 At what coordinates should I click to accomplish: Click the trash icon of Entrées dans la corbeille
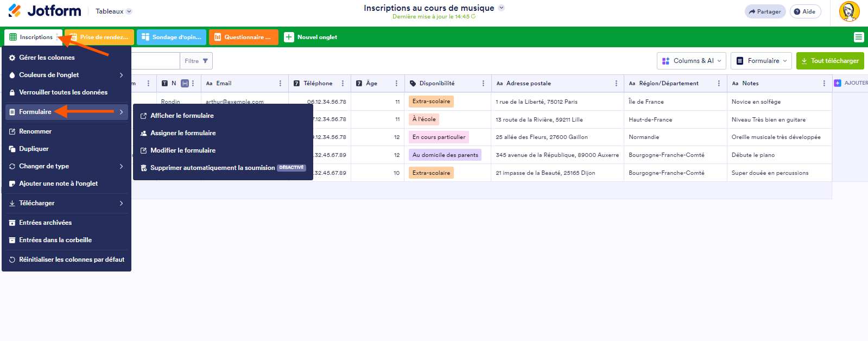coord(12,240)
